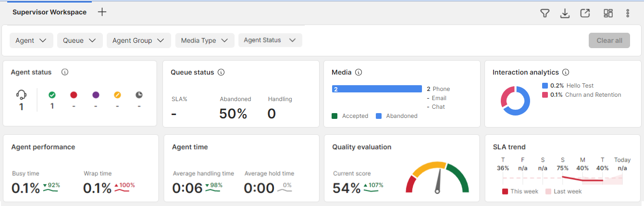Click the Chat media type row

click(x=436, y=107)
